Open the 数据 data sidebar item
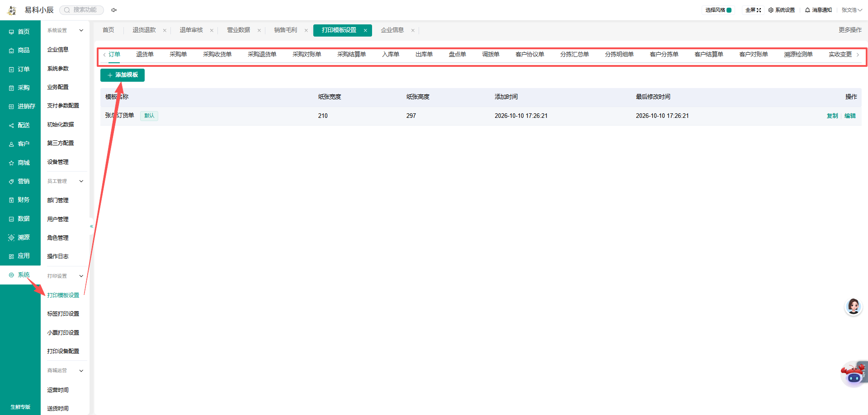The width and height of the screenshot is (868, 415). (x=20, y=219)
